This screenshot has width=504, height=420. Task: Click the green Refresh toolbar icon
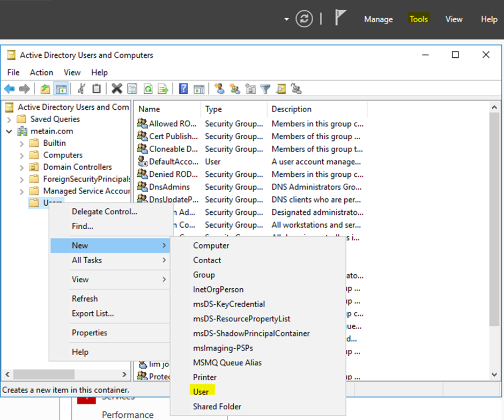[148, 88]
